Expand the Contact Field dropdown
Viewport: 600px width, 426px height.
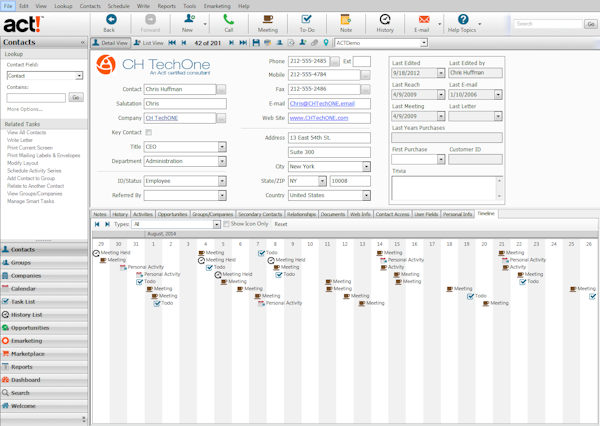point(79,76)
